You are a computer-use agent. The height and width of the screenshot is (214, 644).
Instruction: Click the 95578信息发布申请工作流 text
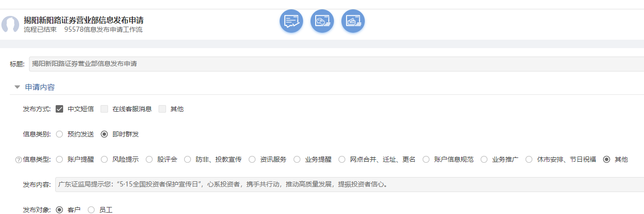point(103,29)
